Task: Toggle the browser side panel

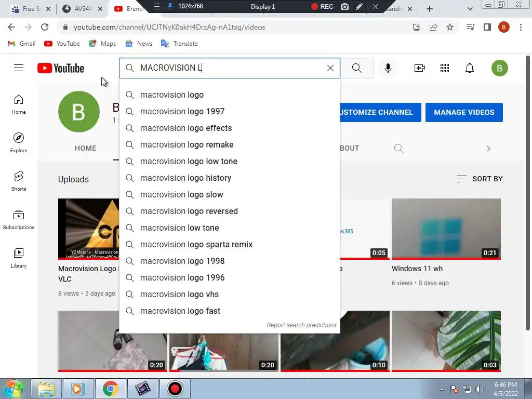Action: pyautogui.click(x=487, y=27)
